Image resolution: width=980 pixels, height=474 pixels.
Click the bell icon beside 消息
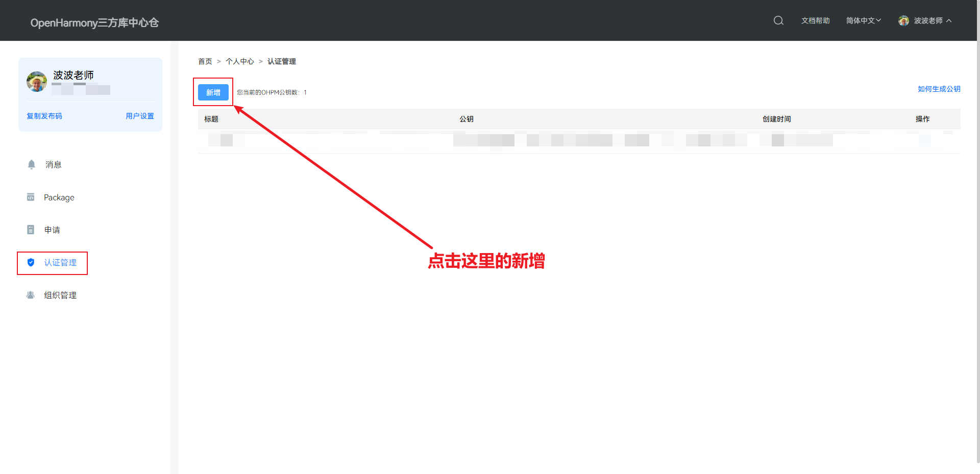click(31, 164)
